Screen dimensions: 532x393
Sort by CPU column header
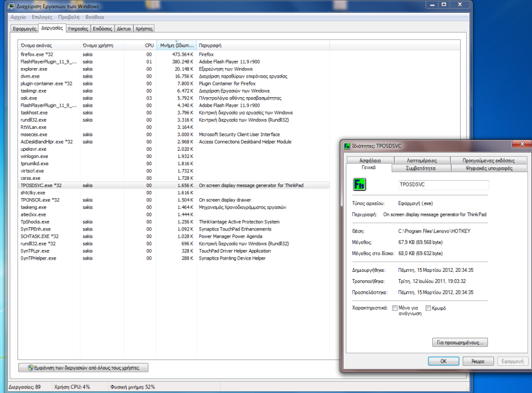[140, 46]
